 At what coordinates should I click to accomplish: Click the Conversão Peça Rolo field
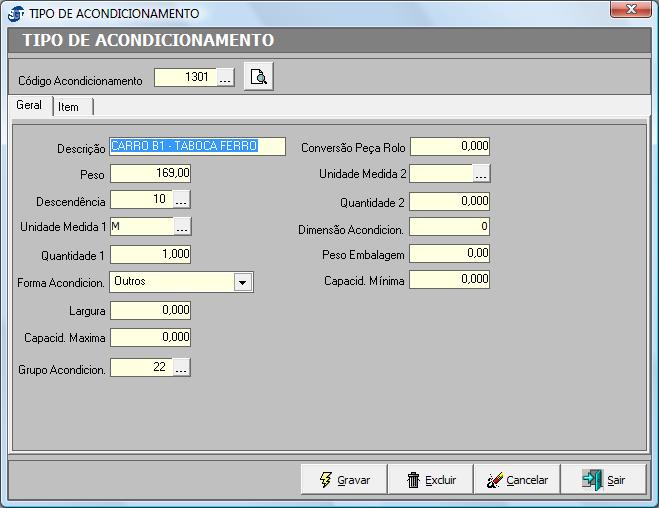coord(450,147)
